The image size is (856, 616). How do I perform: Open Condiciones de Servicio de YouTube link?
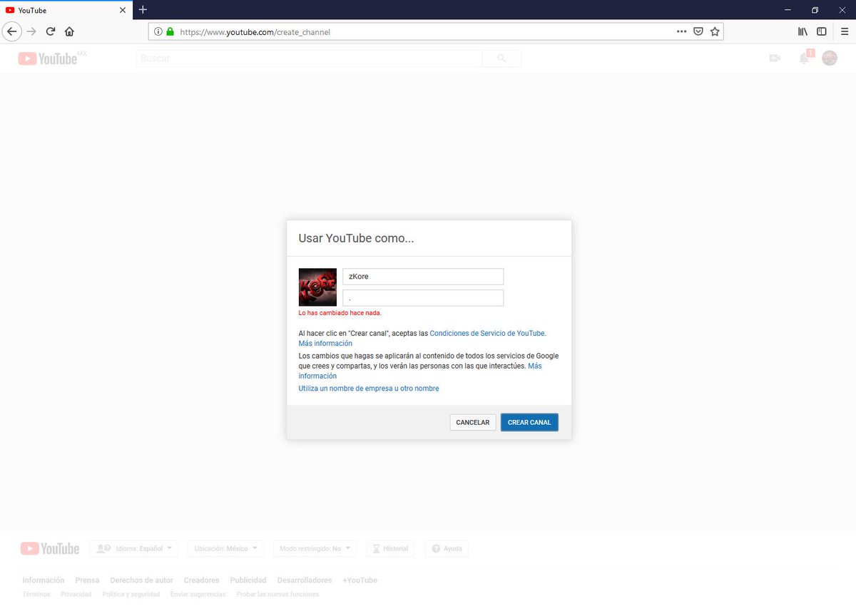coord(487,333)
